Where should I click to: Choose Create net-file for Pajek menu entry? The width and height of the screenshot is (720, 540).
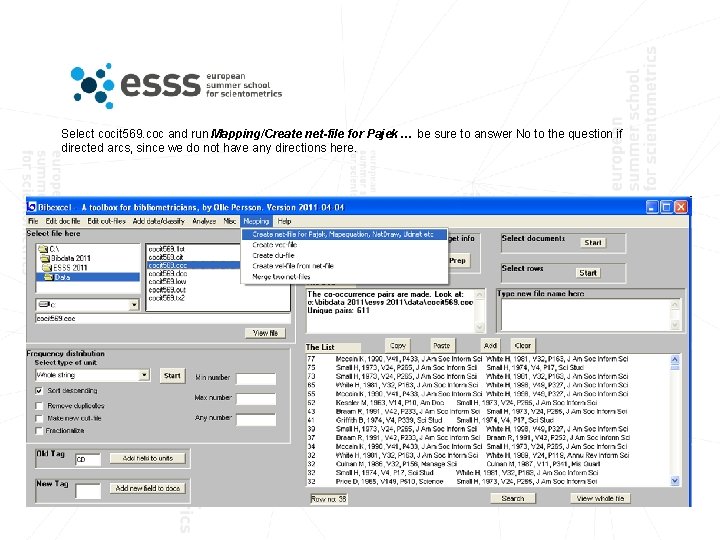point(344,234)
